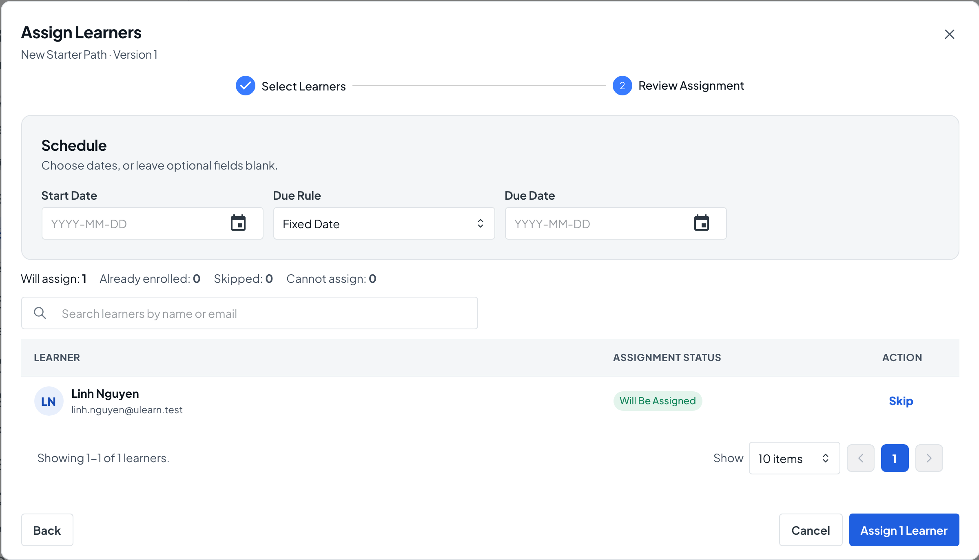
Task: Click the search magnifier icon
Action: click(x=40, y=313)
